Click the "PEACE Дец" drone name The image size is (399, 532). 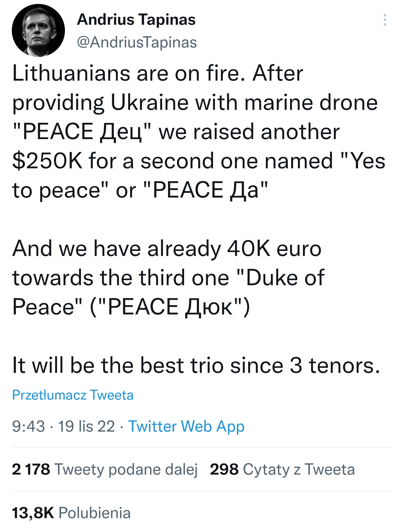82,132
